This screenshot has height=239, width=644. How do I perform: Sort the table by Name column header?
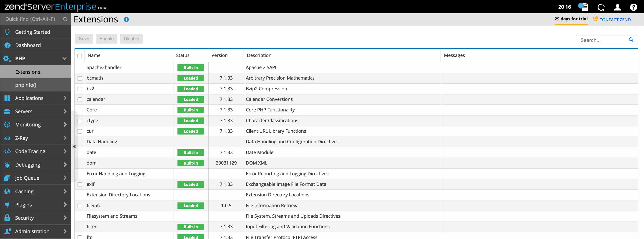(x=94, y=55)
